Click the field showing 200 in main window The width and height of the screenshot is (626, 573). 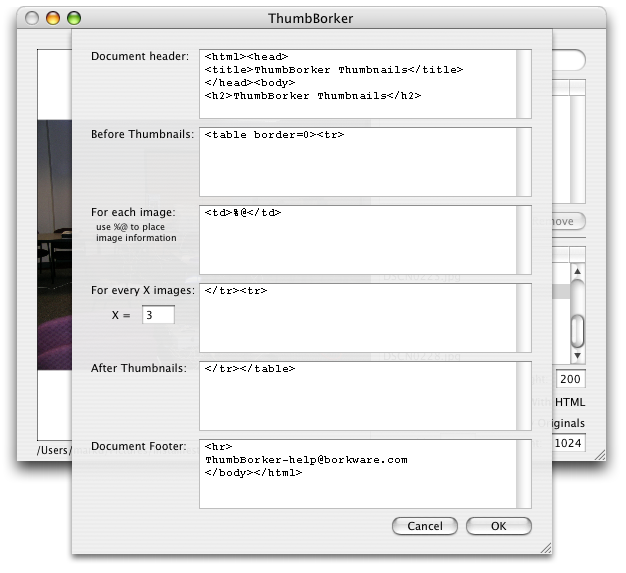(x=570, y=379)
